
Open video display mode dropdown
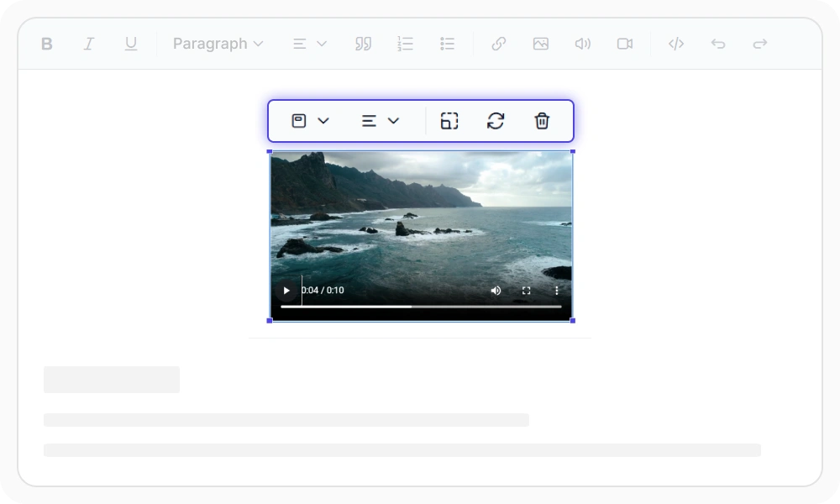tap(310, 121)
